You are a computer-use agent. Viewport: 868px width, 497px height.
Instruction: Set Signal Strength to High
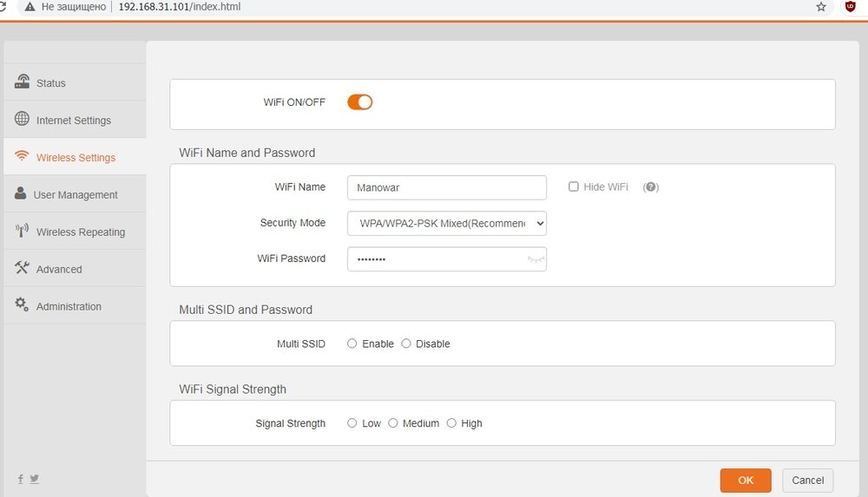451,423
